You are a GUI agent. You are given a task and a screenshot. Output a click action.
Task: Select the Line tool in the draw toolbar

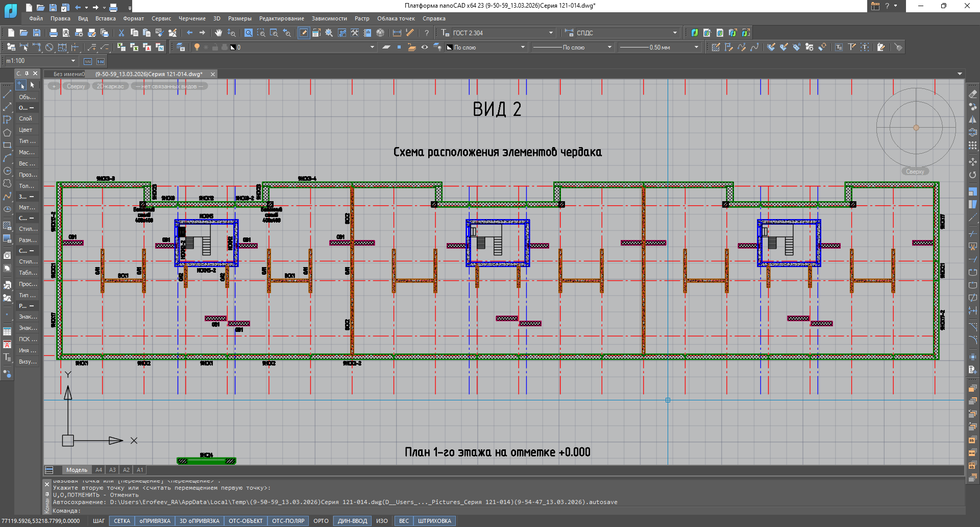pyautogui.click(x=7, y=94)
